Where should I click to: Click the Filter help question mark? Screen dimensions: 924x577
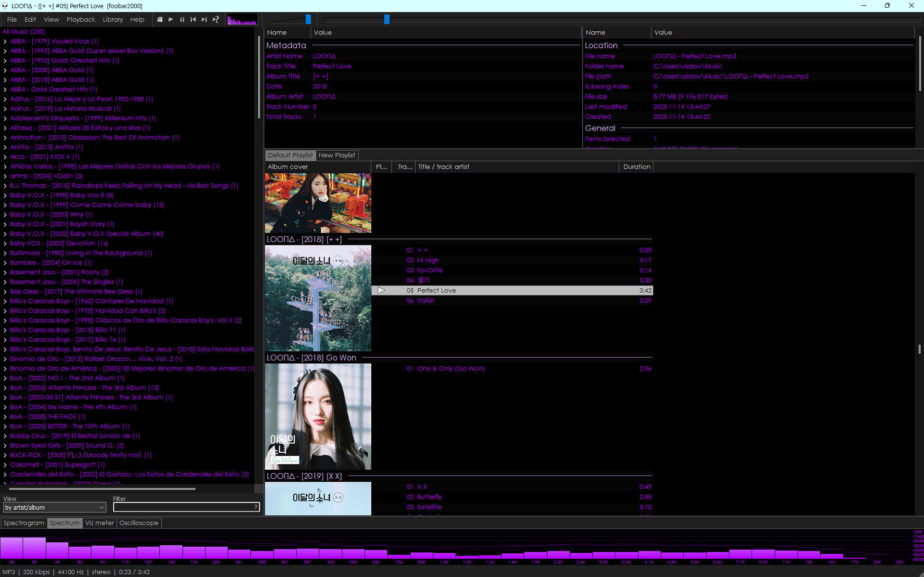256,507
